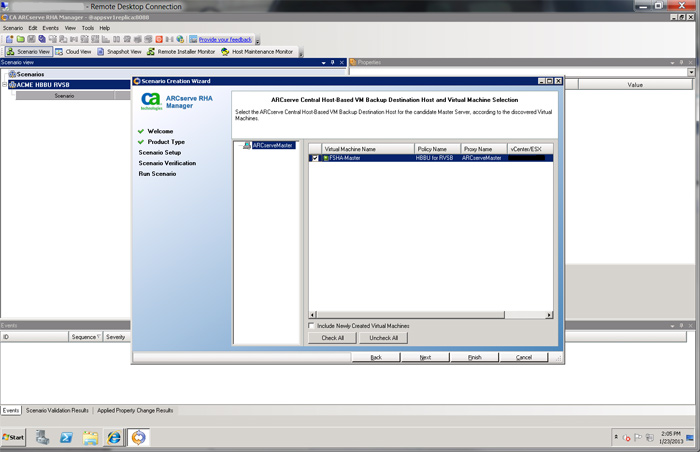Sort by Virtual Machine Name column
Screen dimensions: 700x452
[367, 149]
